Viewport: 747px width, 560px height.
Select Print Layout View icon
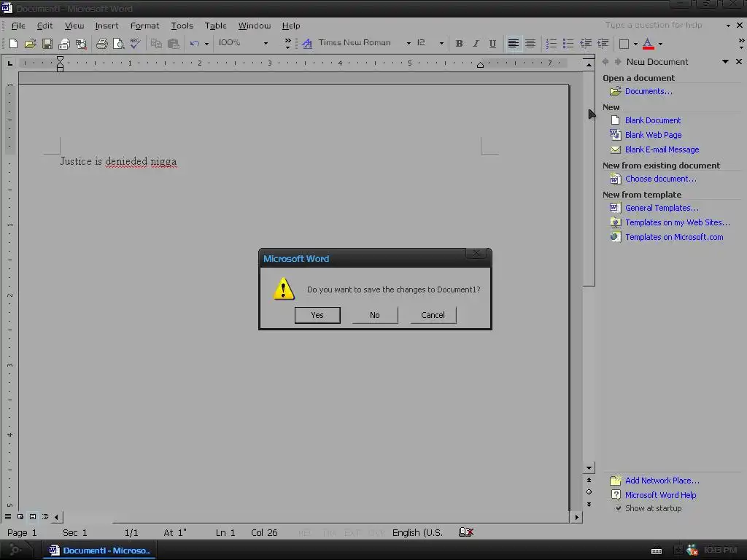tap(32, 517)
